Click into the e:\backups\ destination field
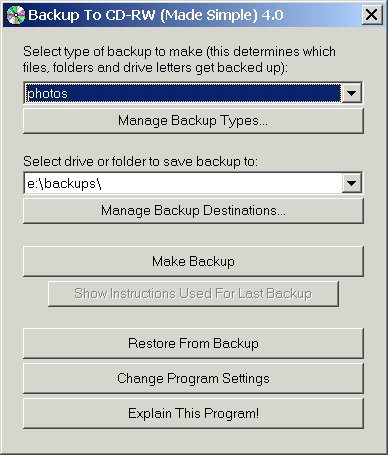Screen dimensions: 388x455 (183, 183)
